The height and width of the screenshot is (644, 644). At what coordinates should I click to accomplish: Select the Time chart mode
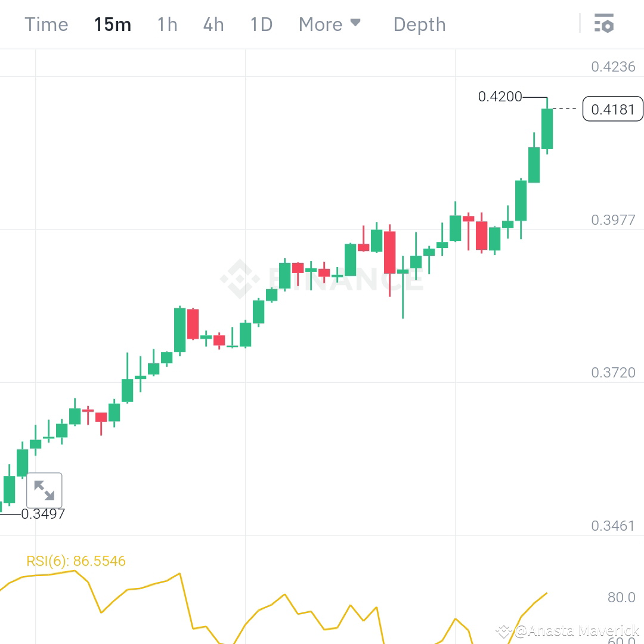click(x=47, y=24)
